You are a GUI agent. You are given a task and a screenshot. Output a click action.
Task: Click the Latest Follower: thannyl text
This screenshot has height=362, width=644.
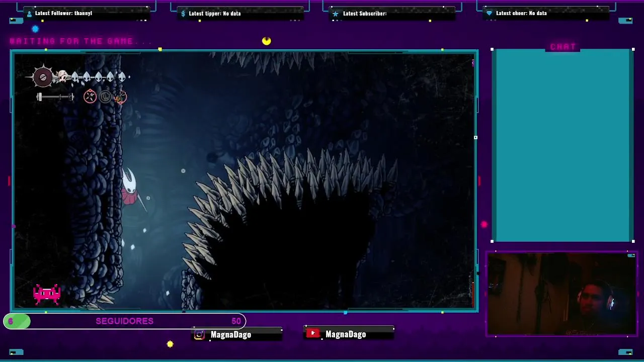pyautogui.click(x=63, y=13)
